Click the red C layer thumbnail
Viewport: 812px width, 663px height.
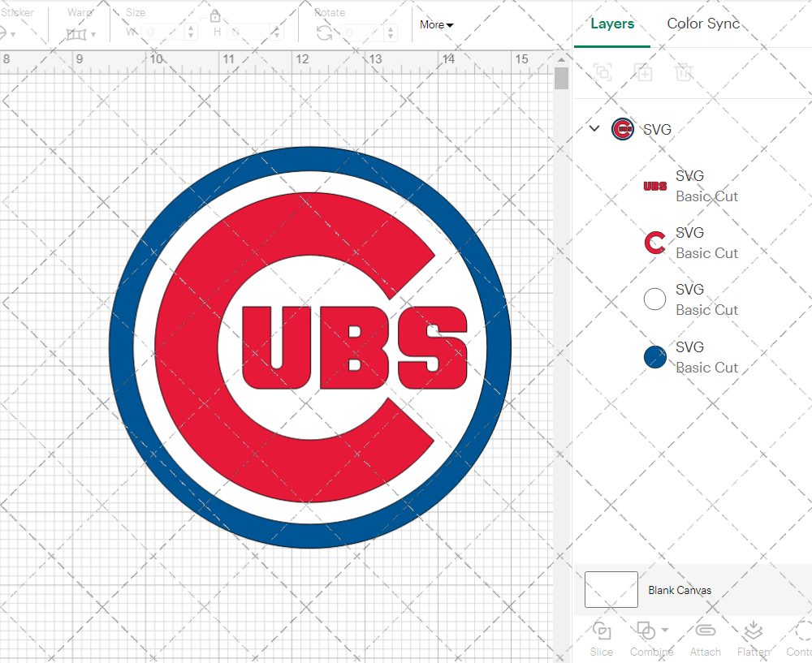click(x=654, y=243)
